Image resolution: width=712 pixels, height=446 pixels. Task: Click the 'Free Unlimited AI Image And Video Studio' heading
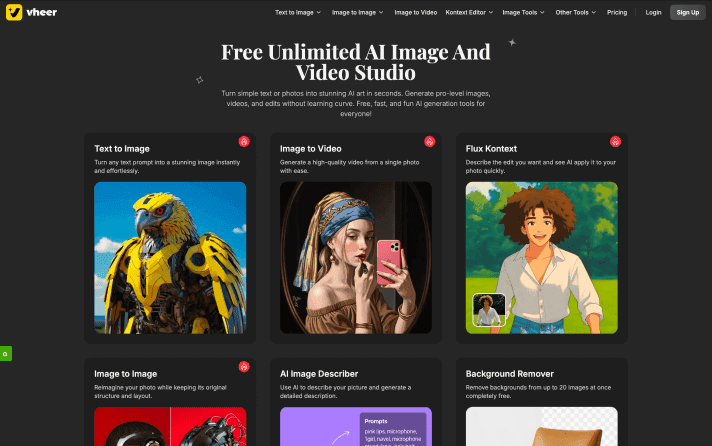356,62
